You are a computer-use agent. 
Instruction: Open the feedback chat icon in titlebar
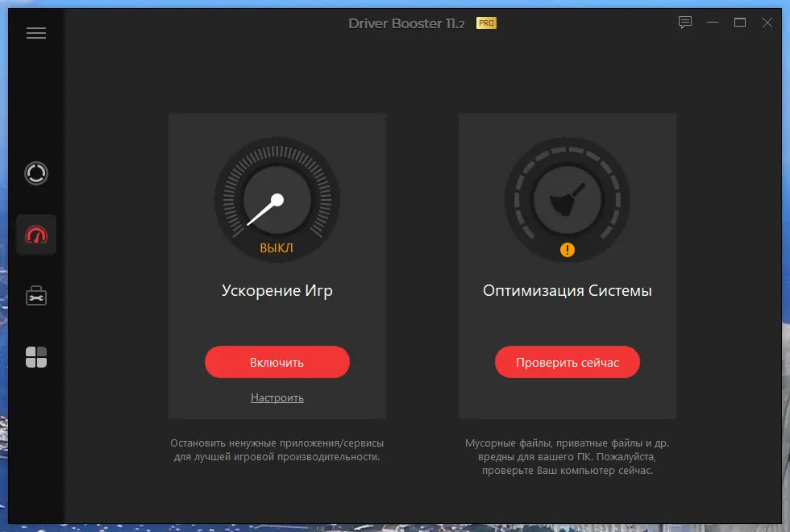click(684, 23)
